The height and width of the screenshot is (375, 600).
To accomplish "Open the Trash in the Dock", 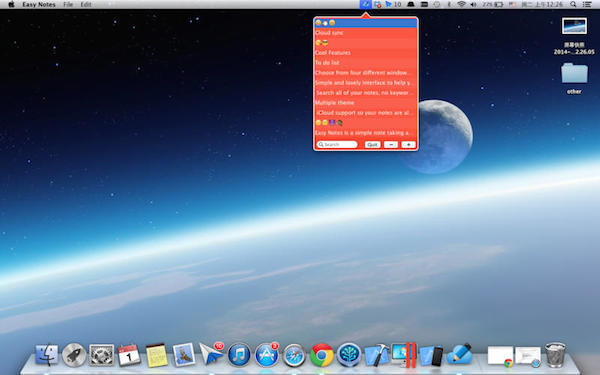I will point(555,355).
